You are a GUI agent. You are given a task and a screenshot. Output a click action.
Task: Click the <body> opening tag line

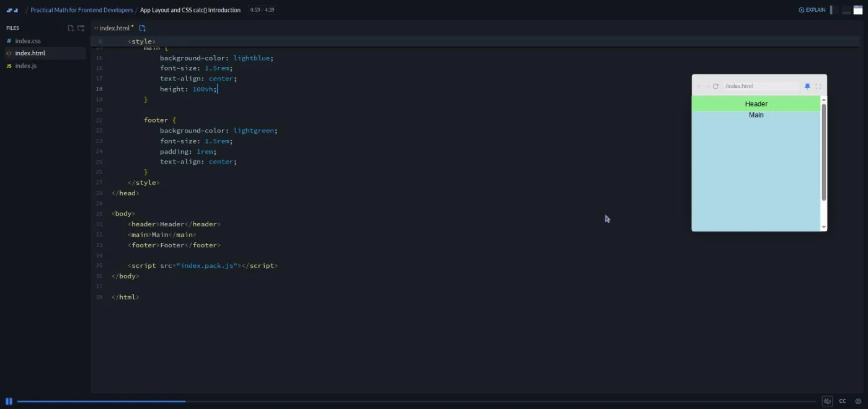point(123,214)
